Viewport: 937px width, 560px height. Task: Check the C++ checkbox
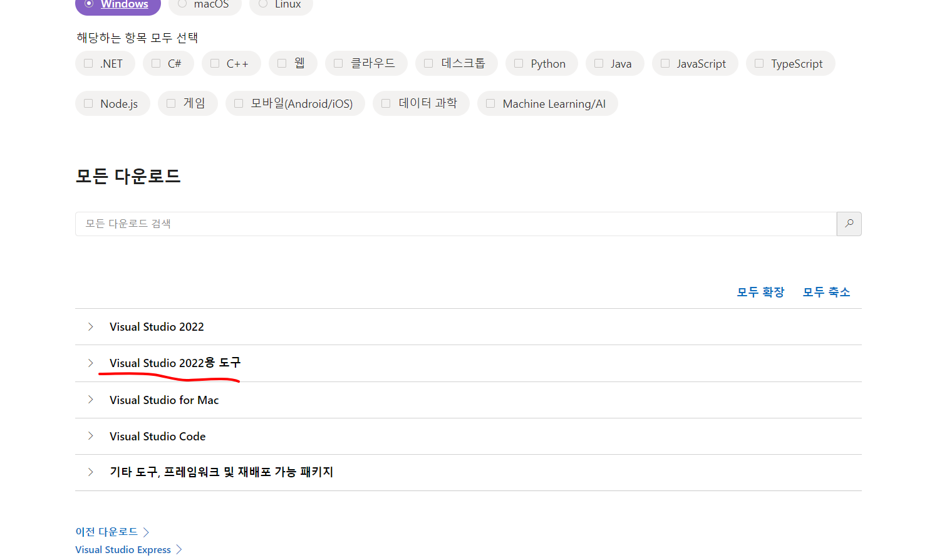click(215, 63)
